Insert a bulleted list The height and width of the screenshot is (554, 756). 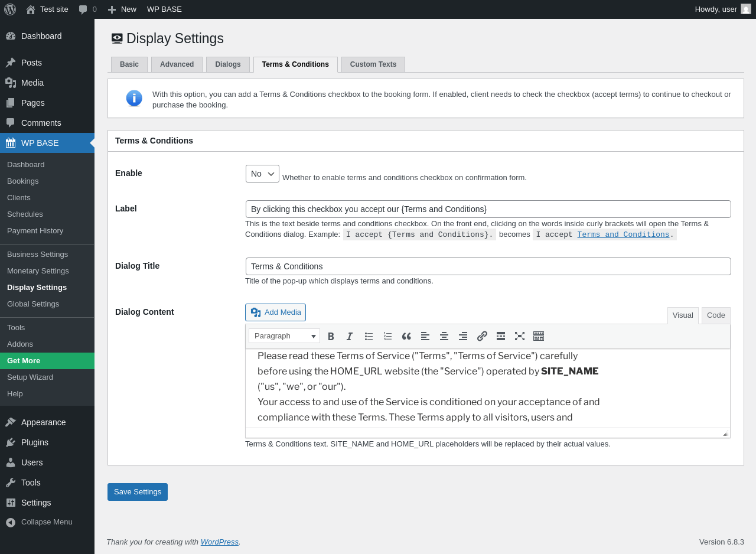coord(369,336)
